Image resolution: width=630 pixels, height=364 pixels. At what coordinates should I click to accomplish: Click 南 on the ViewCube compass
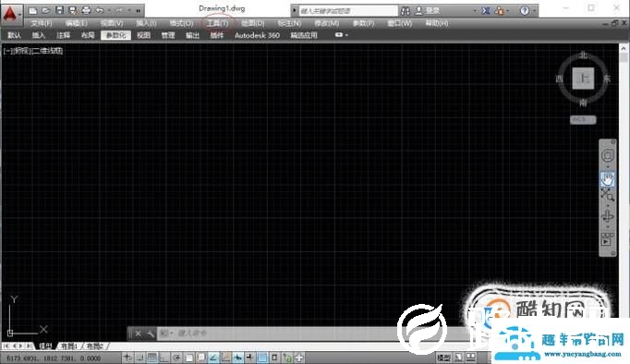coord(583,103)
